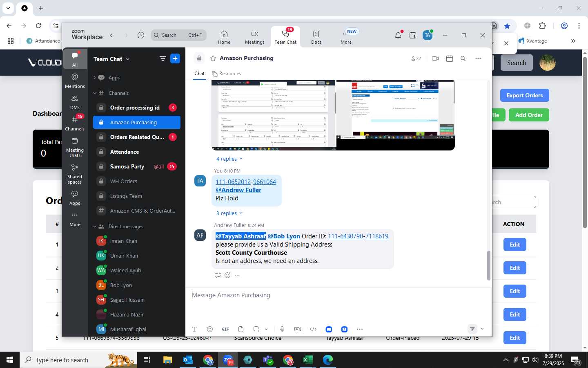Click More in the left sidebar
This screenshot has width=588, height=368.
coord(75,219)
